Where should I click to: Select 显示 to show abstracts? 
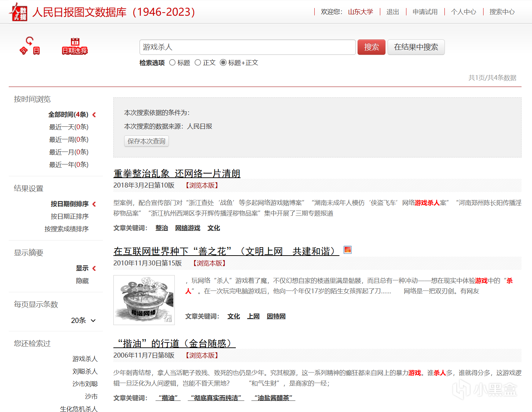tap(82, 268)
